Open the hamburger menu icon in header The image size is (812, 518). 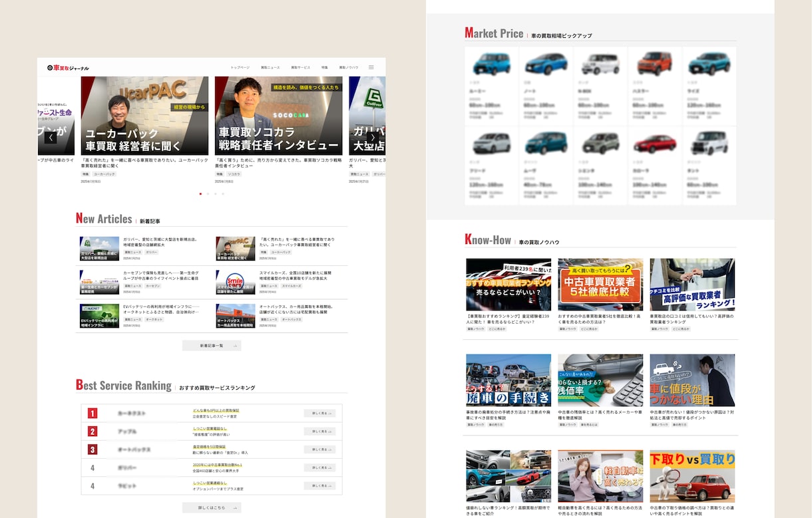point(371,67)
